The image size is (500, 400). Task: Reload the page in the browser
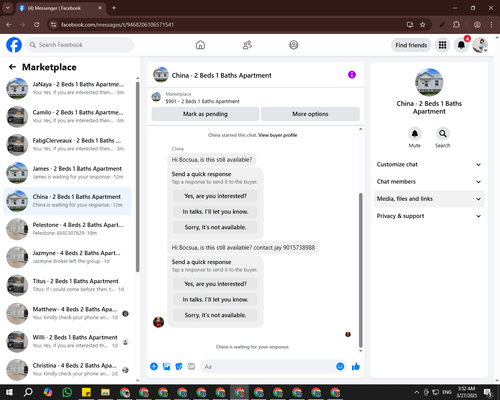[37, 25]
